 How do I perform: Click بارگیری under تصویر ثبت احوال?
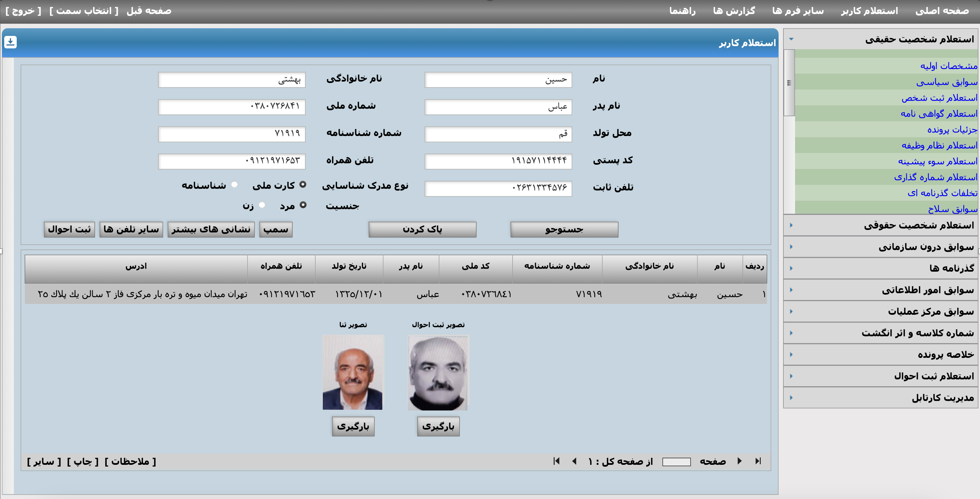[x=438, y=426]
